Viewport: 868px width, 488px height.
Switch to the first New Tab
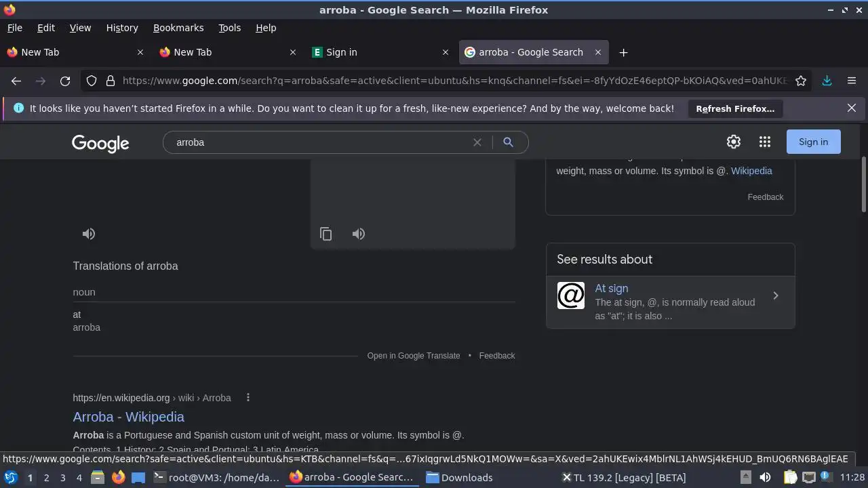[75, 52]
